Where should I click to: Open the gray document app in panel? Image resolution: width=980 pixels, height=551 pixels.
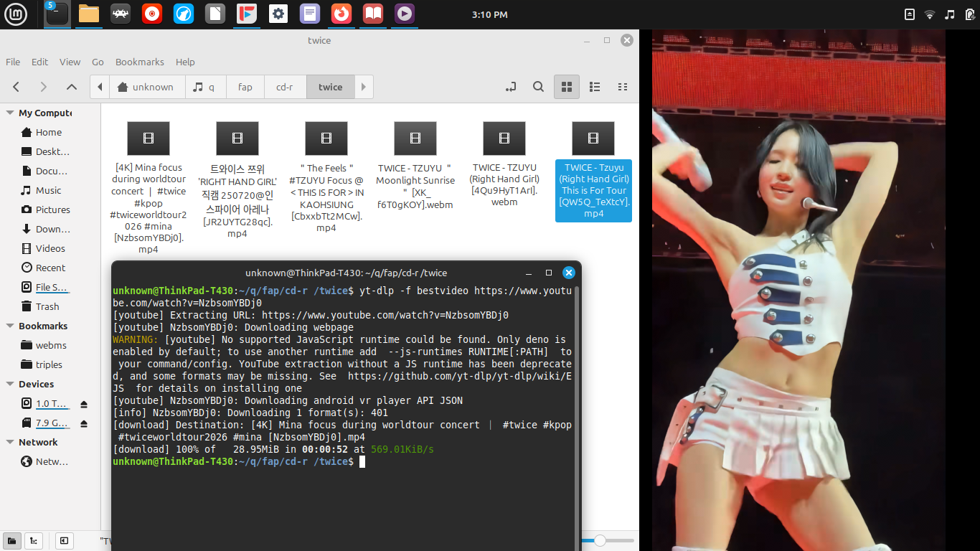pyautogui.click(x=215, y=14)
